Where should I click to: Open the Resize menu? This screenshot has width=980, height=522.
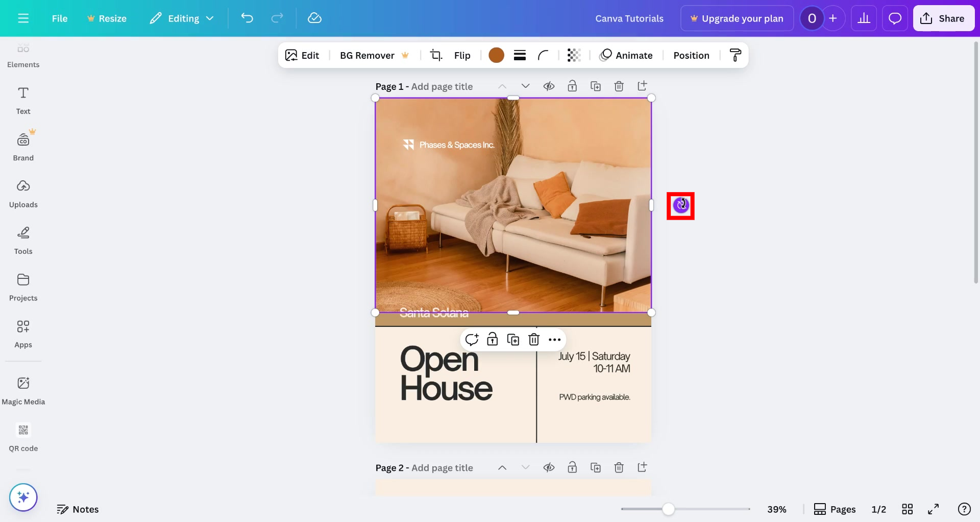(107, 18)
